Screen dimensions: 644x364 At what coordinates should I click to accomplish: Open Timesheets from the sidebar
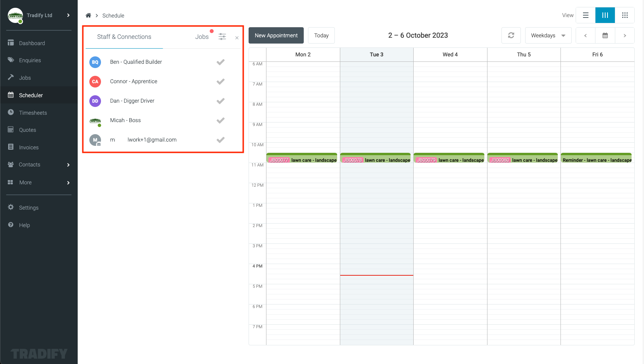[33, 113]
